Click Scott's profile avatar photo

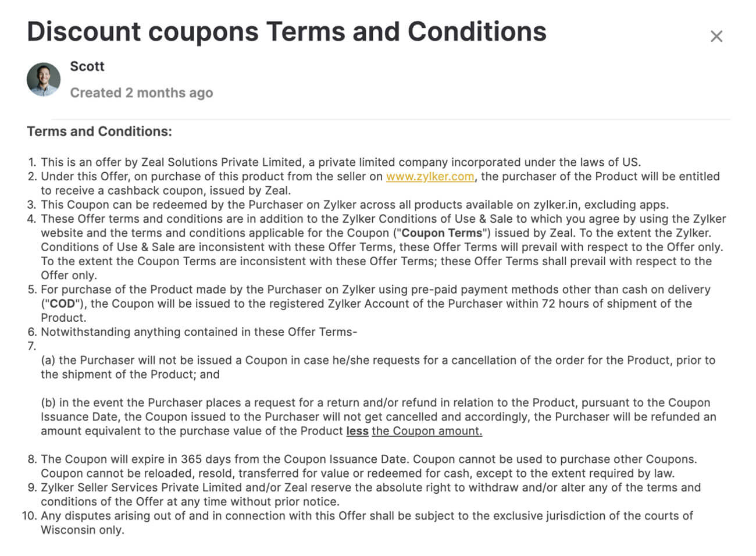point(44,80)
